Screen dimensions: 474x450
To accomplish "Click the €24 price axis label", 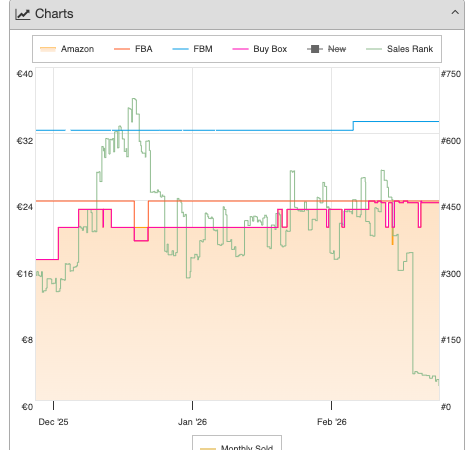I will click(25, 207).
